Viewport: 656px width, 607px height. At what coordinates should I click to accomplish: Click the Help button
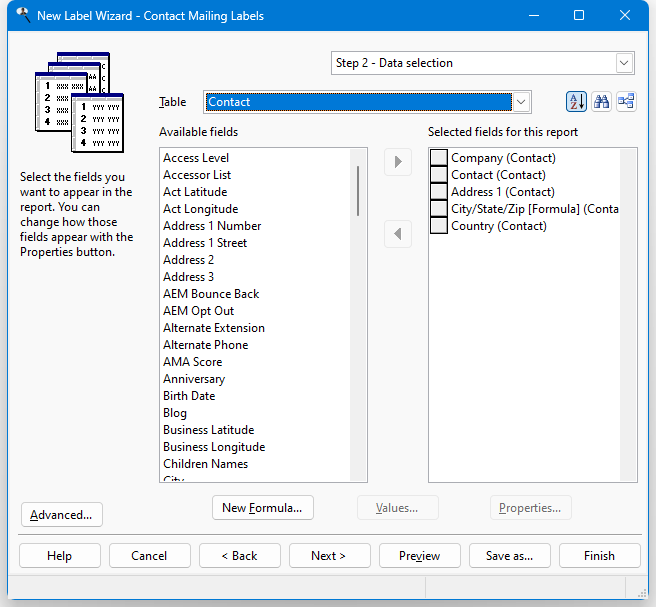pos(60,556)
